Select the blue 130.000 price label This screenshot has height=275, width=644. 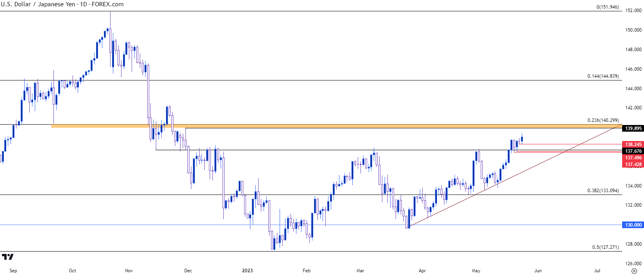click(x=633, y=225)
